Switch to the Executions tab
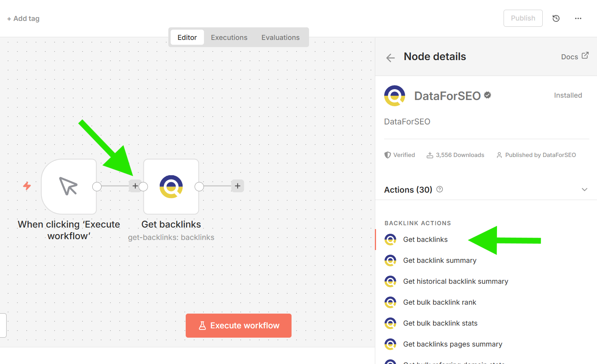The image size is (597, 364). [x=229, y=38]
